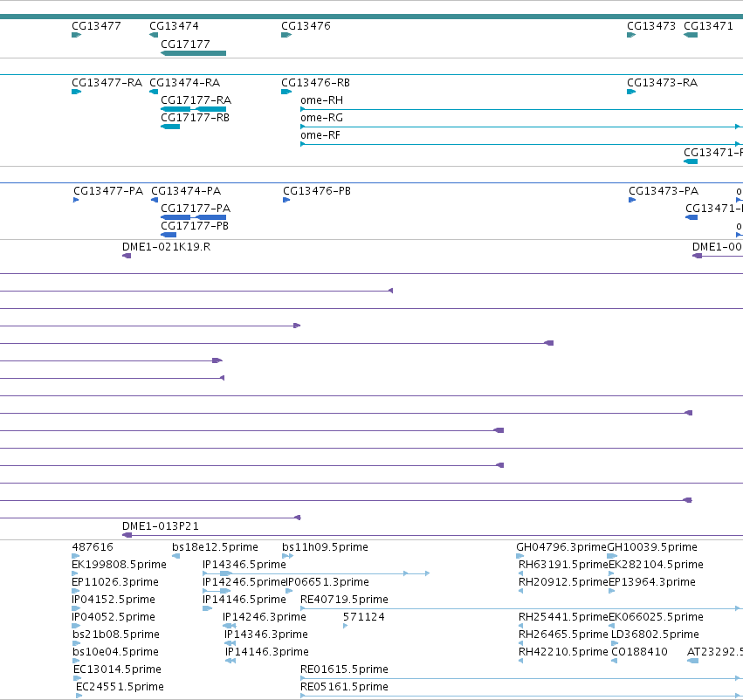Select the IP14346.3prime EST
The width and height of the screenshot is (743, 700).
pyautogui.click(x=265, y=635)
